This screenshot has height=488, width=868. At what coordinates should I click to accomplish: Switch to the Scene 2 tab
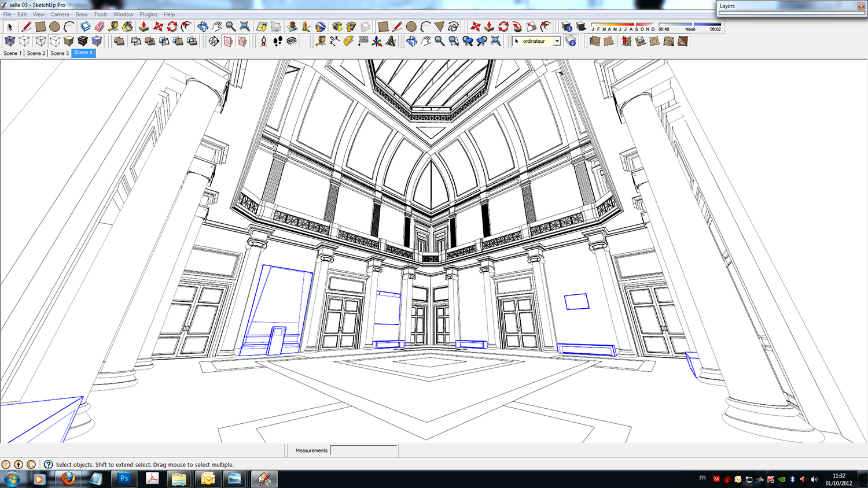(36, 53)
